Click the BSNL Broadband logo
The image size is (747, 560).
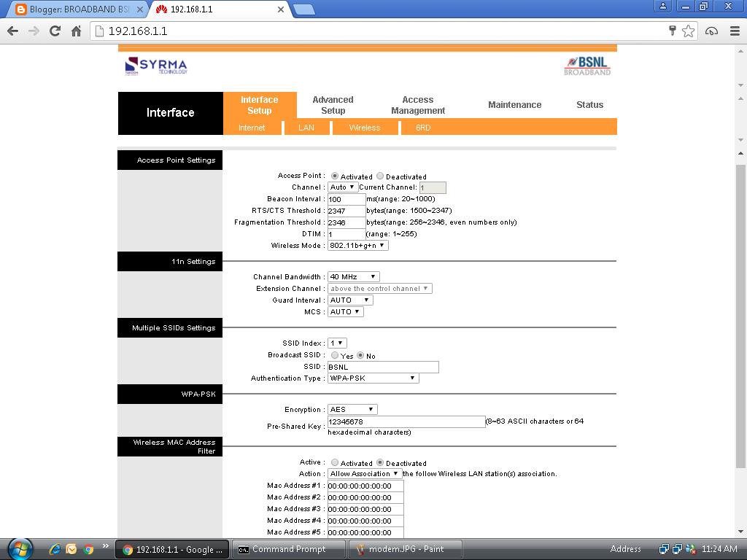(589, 65)
